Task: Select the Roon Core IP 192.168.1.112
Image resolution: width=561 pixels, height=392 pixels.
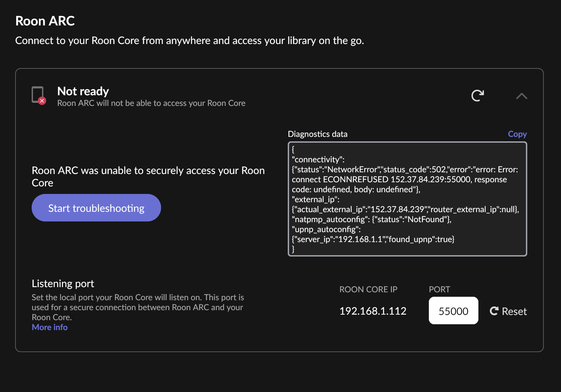Action: [x=373, y=311]
